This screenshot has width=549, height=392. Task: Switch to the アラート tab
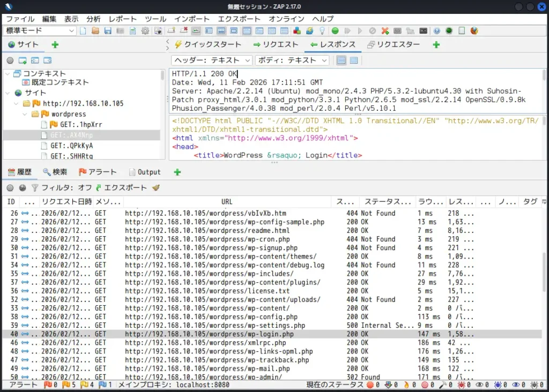(x=98, y=171)
